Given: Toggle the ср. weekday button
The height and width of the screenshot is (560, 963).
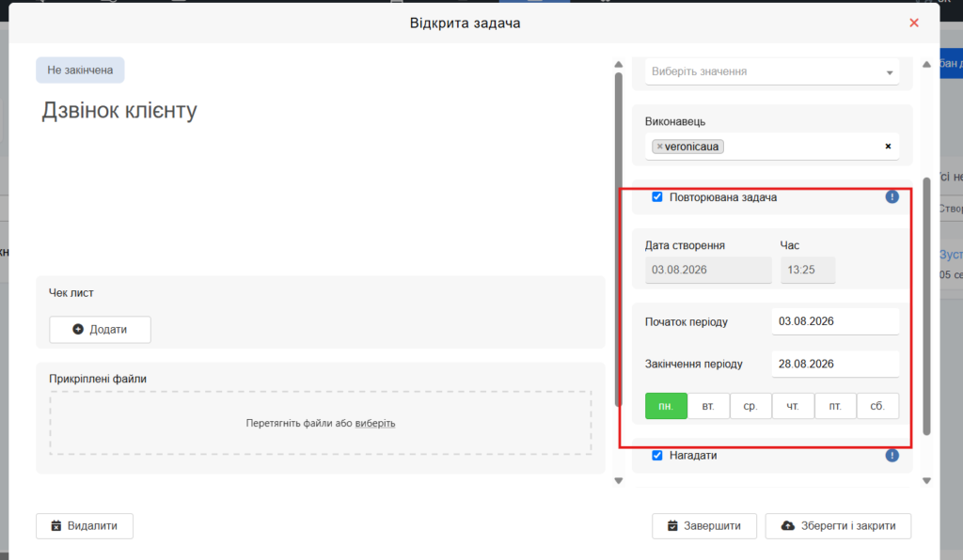Looking at the screenshot, I should click(750, 406).
